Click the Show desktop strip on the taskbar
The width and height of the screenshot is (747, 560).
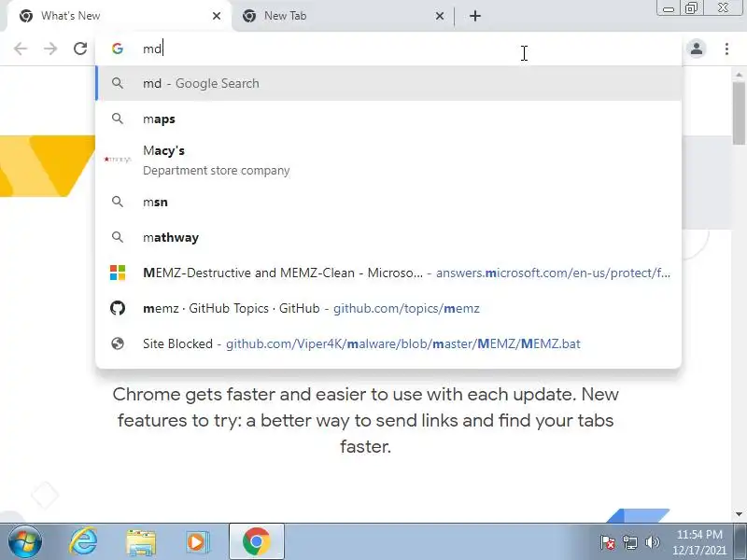[x=742, y=541]
